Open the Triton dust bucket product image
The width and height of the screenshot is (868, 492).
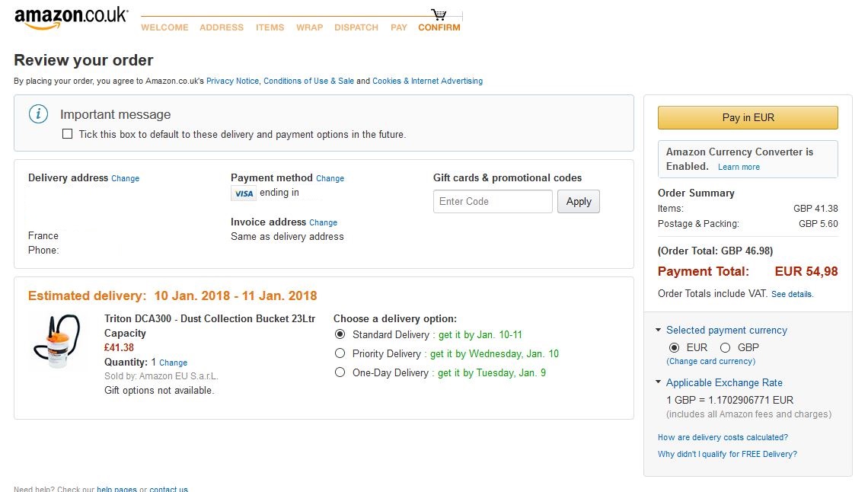56,342
